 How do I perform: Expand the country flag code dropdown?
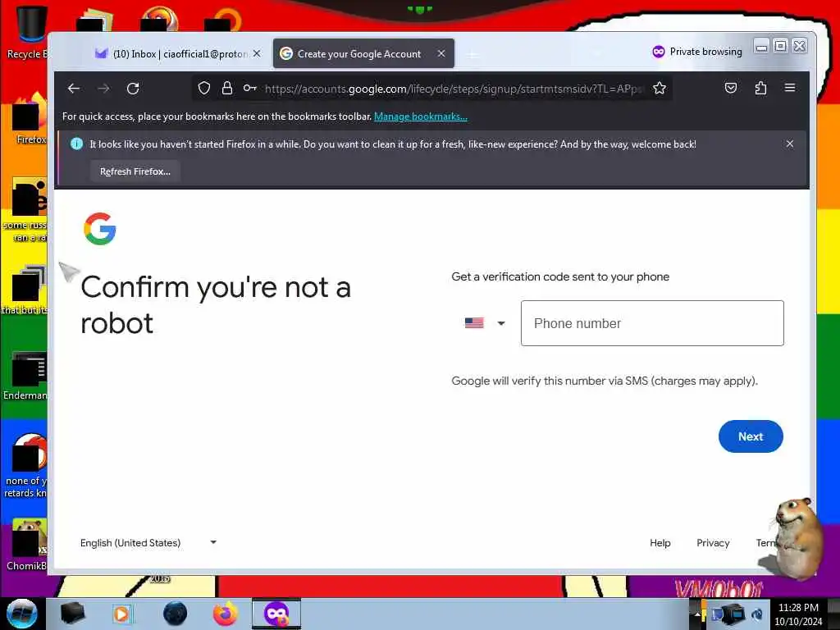tap(485, 323)
